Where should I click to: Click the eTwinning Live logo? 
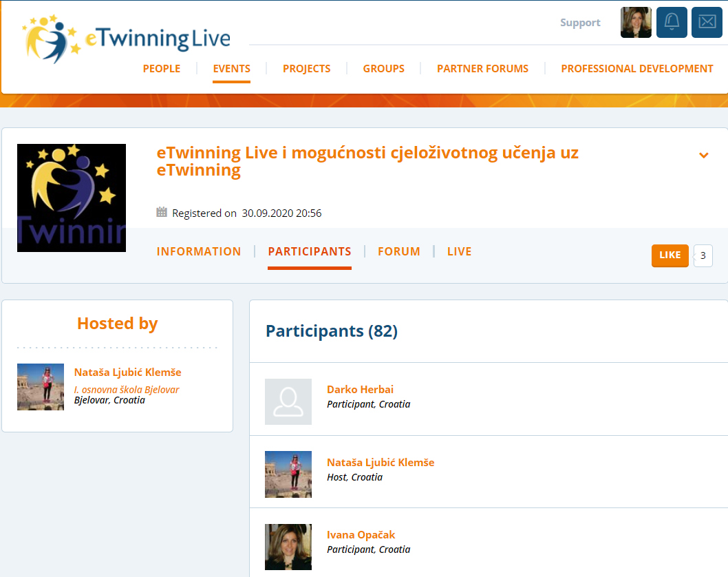127,39
